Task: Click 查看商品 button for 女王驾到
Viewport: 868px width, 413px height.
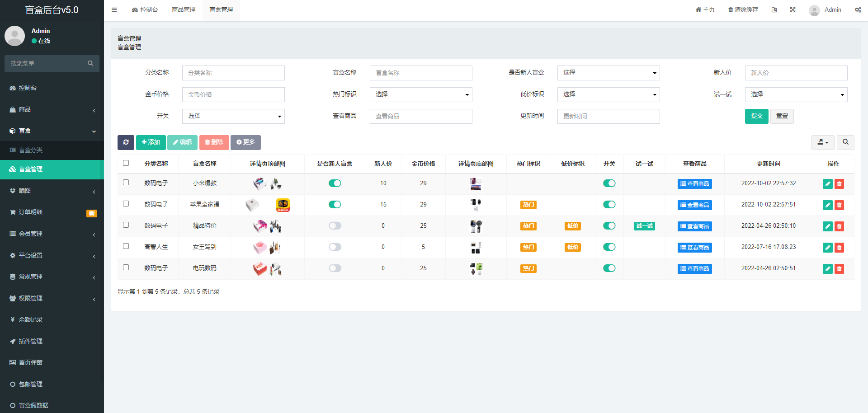Action: coord(695,248)
